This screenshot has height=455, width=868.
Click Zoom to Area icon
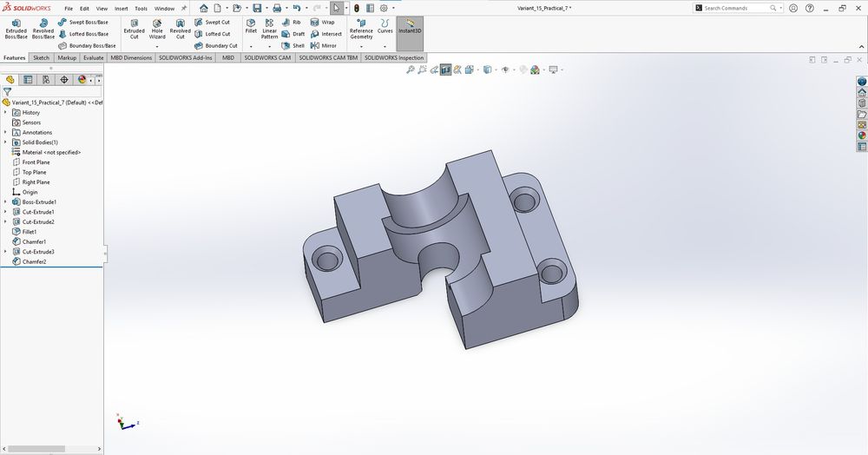(422, 69)
